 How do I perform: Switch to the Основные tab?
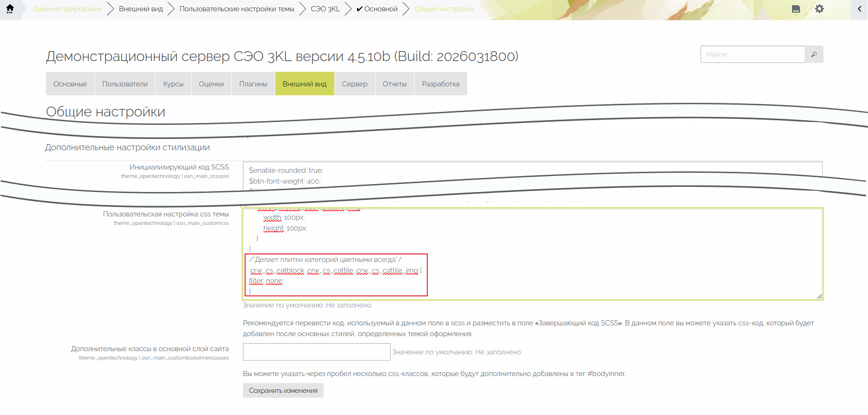coord(70,84)
